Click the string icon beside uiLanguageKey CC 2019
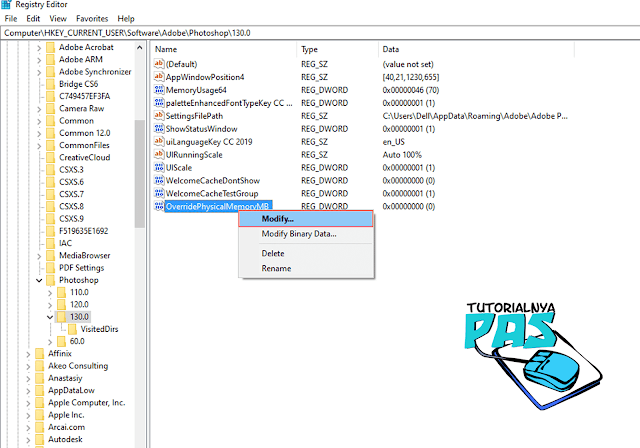Screen dimensions: 640x448 click(159, 142)
